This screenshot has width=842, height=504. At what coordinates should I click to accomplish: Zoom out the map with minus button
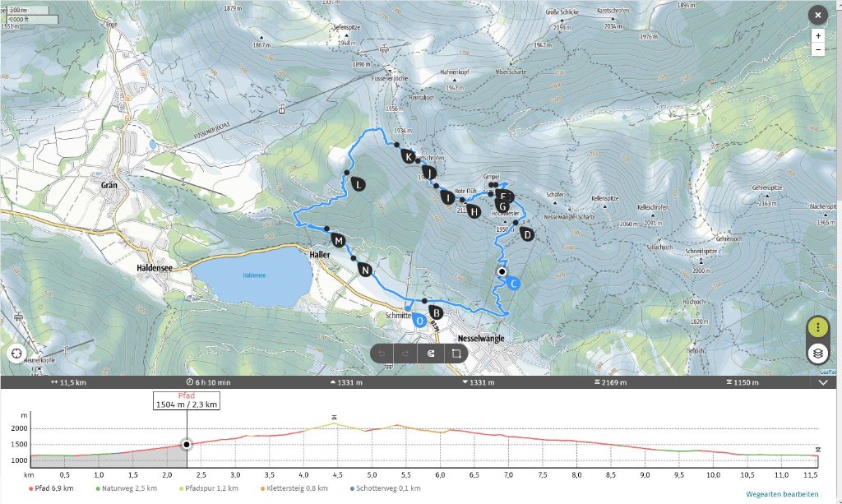pos(817,50)
